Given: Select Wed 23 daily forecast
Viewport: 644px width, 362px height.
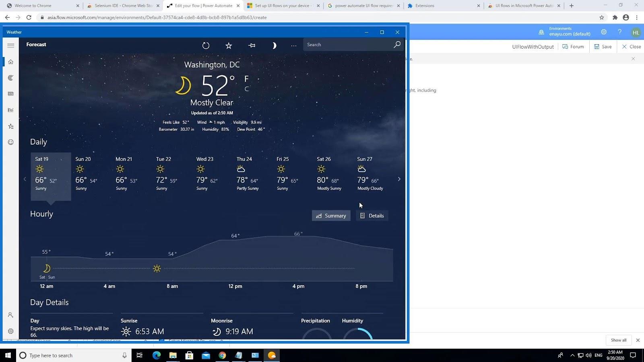Looking at the screenshot, I should (x=212, y=176).
